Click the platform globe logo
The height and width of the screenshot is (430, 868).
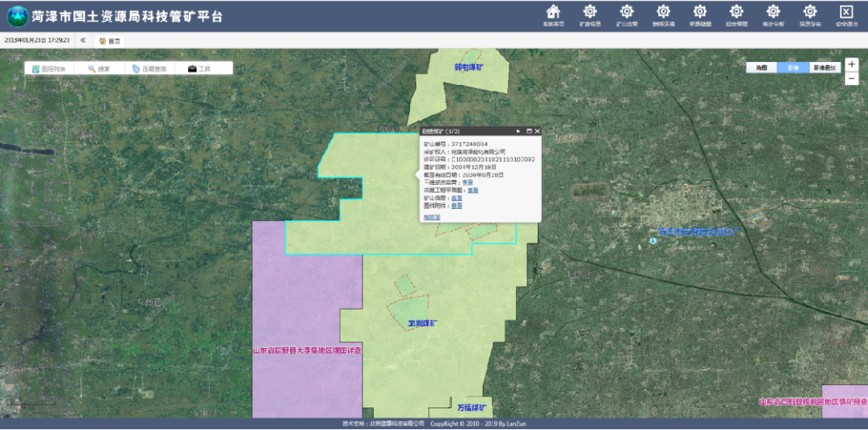[17, 16]
